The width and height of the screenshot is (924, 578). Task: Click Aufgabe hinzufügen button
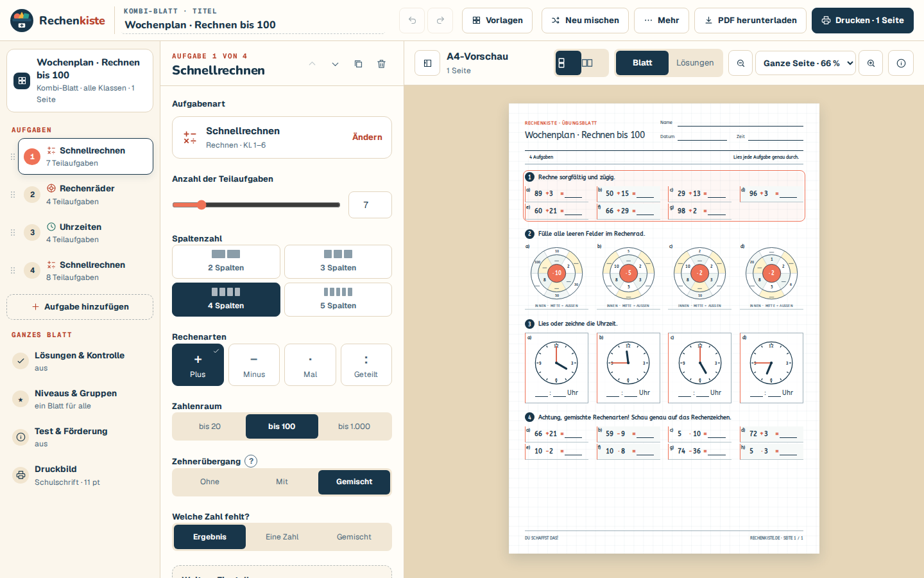point(80,306)
